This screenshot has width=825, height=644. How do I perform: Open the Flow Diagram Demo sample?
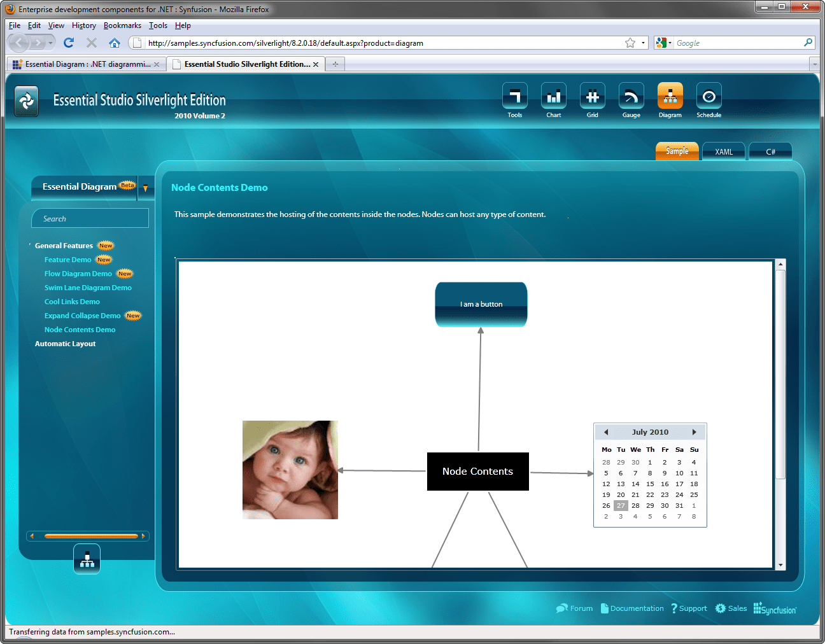coord(78,273)
